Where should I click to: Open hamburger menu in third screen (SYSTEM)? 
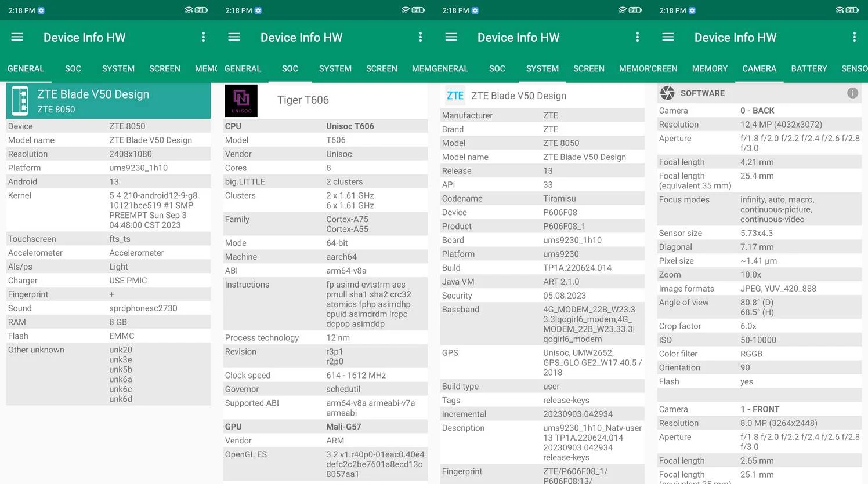pyautogui.click(x=451, y=37)
